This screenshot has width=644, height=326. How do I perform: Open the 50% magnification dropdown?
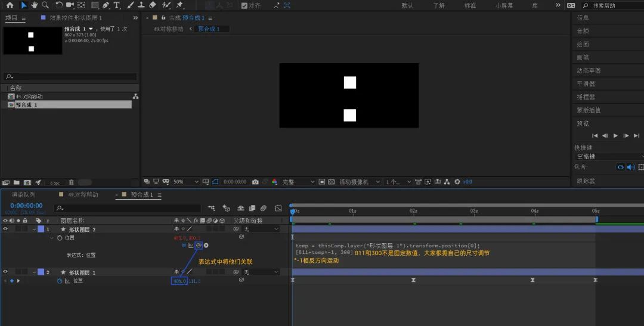tap(185, 182)
